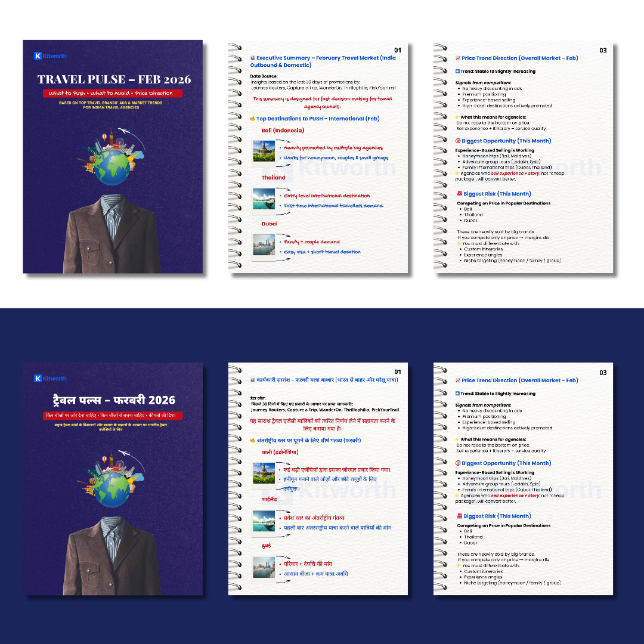
Task: Click the target icon beside Biggest Opportunity, top page
Action: (x=457, y=141)
